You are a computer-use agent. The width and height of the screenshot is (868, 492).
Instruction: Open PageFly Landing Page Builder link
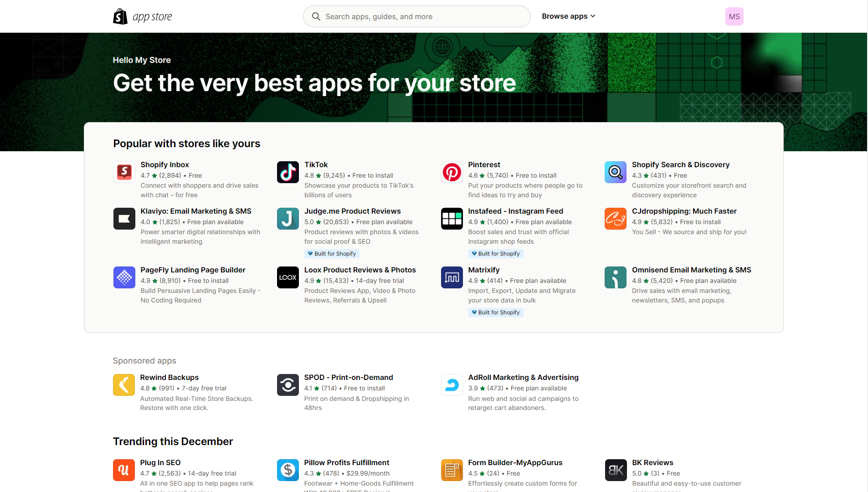193,270
